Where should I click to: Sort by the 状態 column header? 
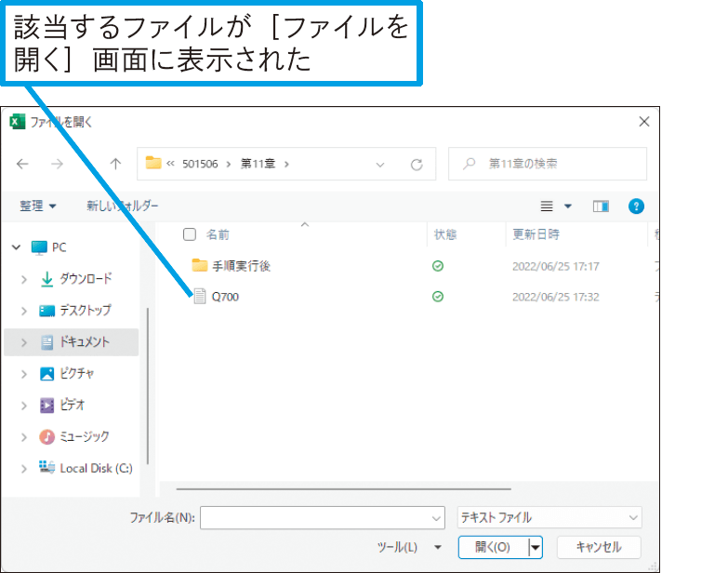[445, 234]
